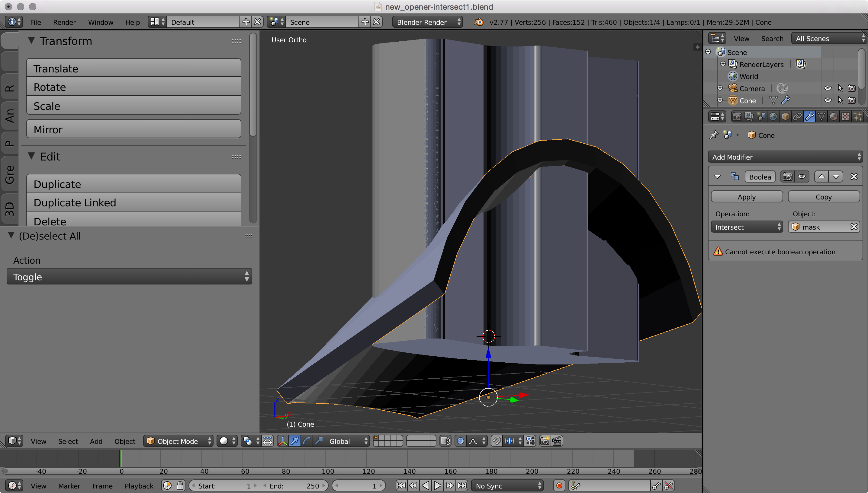Open the Render properties tab
This screenshot has width=868, height=493.
coord(737,117)
